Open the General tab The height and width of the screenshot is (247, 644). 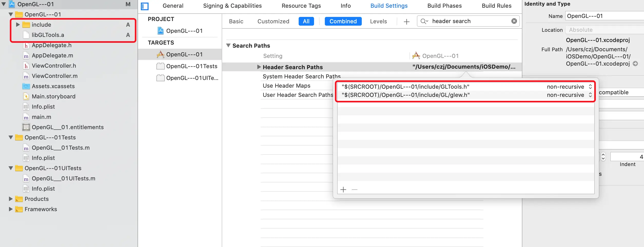[173, 6]
